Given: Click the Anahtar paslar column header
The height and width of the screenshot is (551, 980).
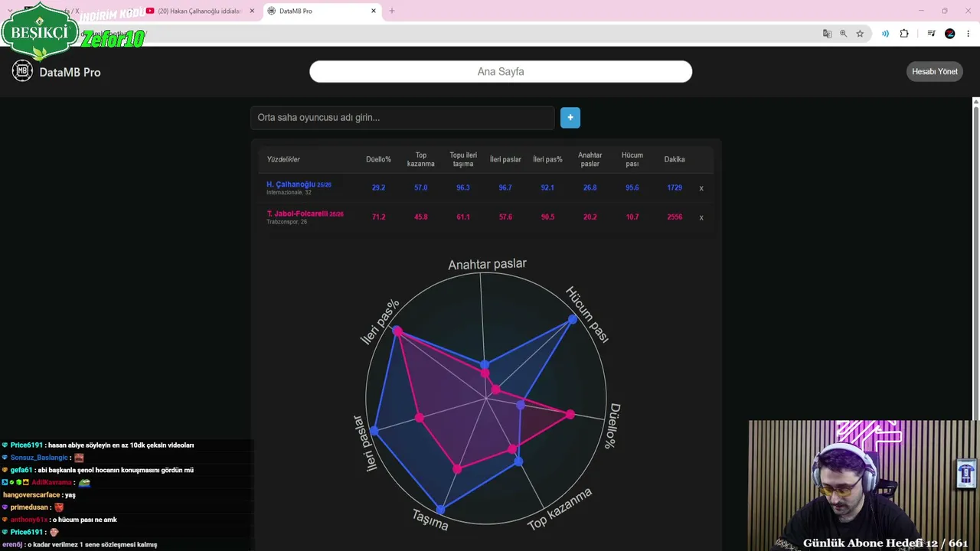Looking at the screenshot, I should click(590, 159).
